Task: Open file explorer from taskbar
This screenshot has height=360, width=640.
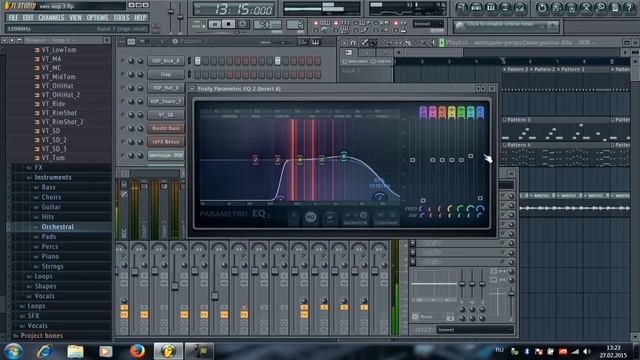Action: [x=75, y=351]
